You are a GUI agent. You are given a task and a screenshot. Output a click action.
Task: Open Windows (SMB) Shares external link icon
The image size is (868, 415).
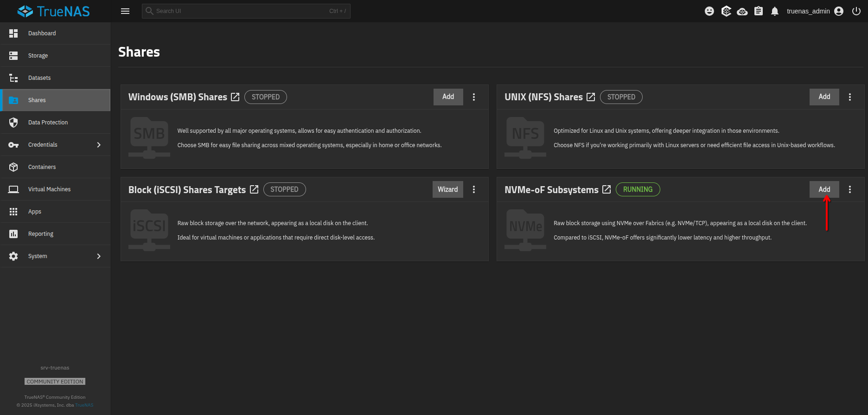click(235, 97)
